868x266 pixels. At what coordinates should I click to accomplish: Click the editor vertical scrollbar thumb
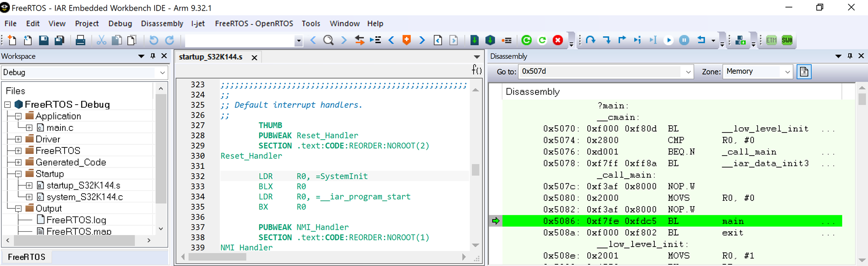pos(475,170)
